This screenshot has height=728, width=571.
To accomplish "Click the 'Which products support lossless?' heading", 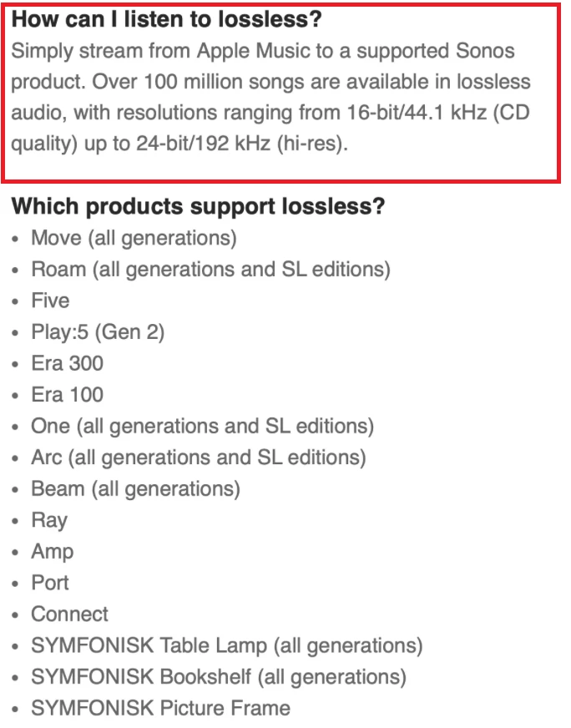I will pos(198,206).
